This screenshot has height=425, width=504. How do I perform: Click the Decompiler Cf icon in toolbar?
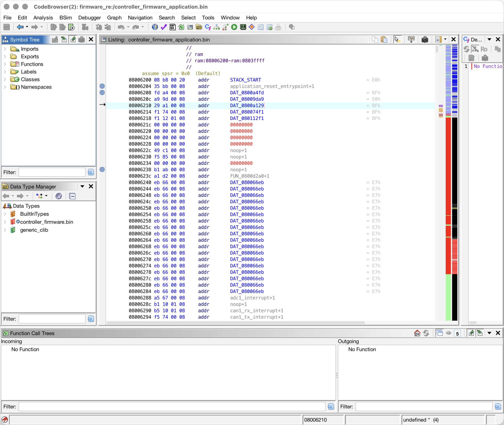point(208,27)
